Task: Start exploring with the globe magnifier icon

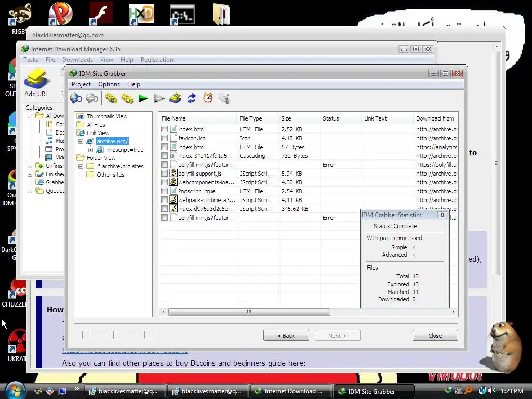Action: pyautogui.click(x=76, y=98)
